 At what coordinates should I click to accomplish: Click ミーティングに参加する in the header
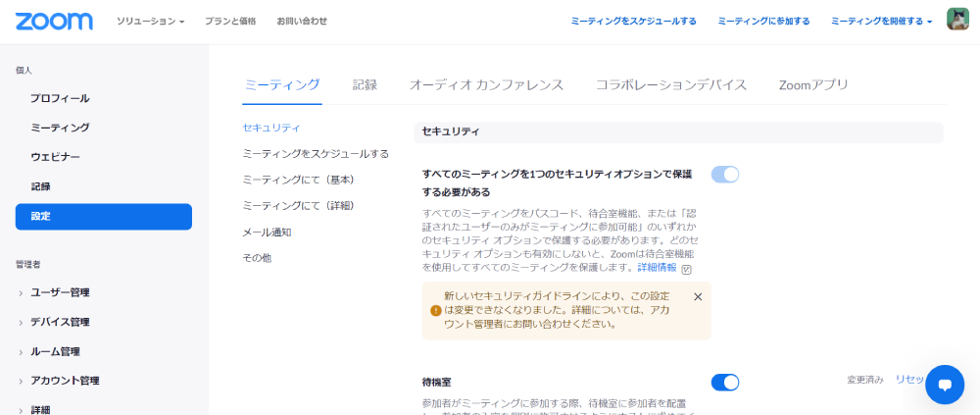tap(763, 22)
